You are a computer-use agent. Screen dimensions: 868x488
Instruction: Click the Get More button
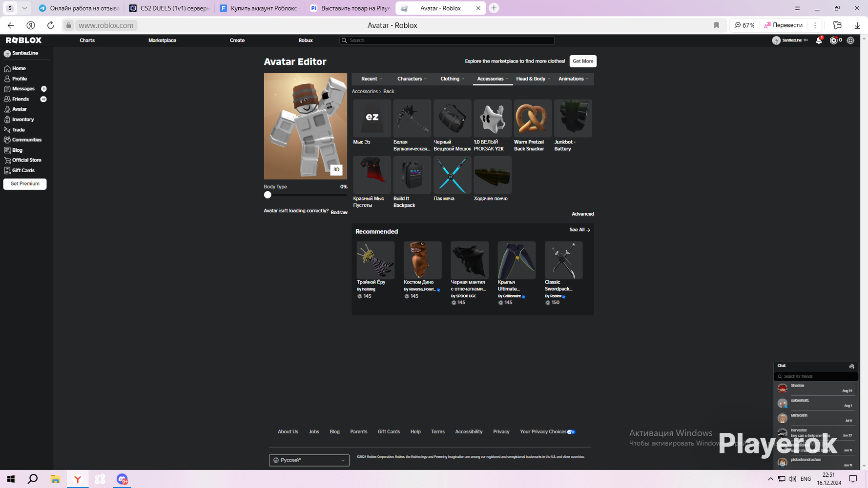pyautogui.click(x=583, y=61)
